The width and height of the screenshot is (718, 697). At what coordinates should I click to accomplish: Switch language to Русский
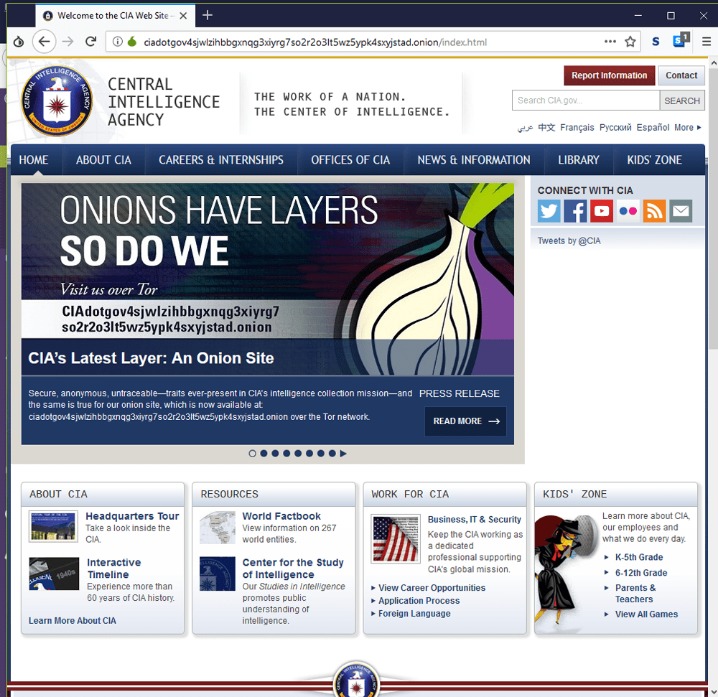pos(615,127)
